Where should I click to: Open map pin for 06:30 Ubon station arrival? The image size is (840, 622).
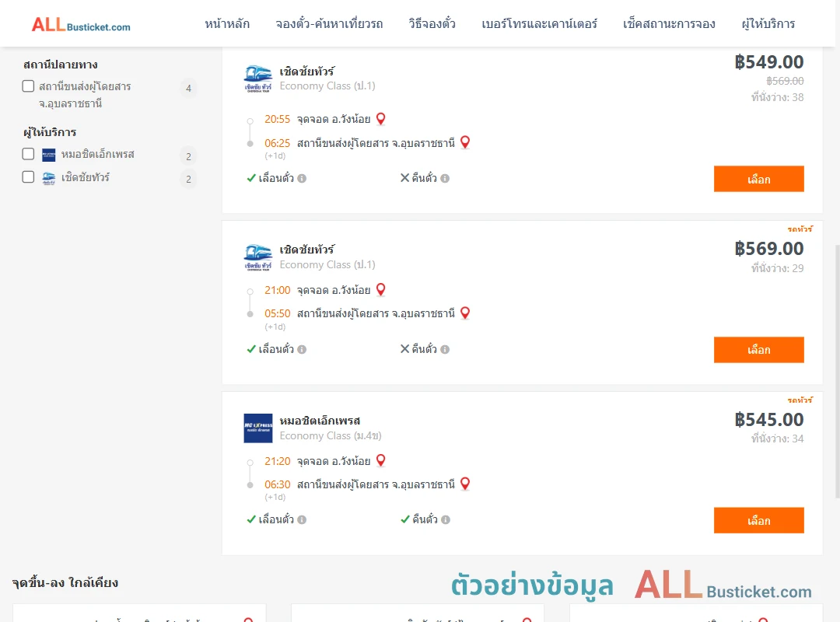point(465,484)
